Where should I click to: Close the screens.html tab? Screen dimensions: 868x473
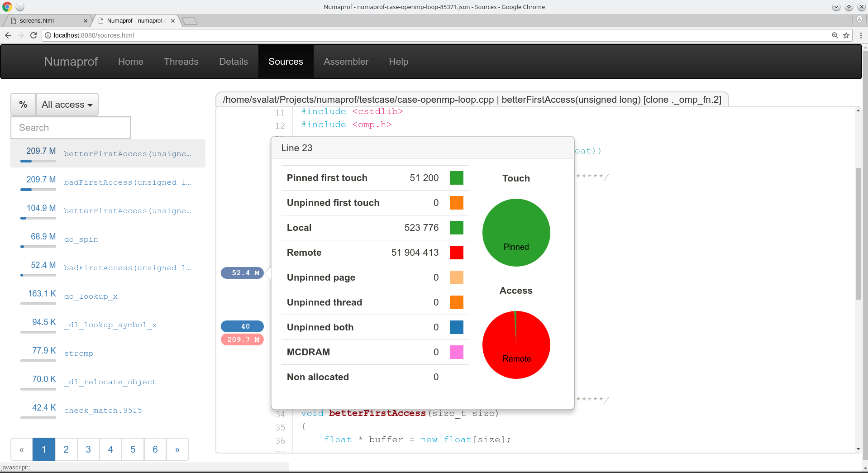click(86, 21)
